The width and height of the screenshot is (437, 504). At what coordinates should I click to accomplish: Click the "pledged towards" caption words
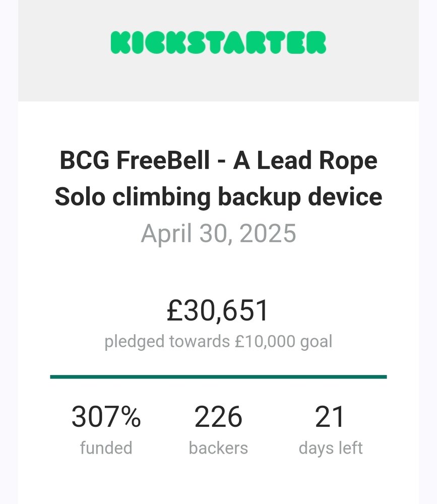167,342
